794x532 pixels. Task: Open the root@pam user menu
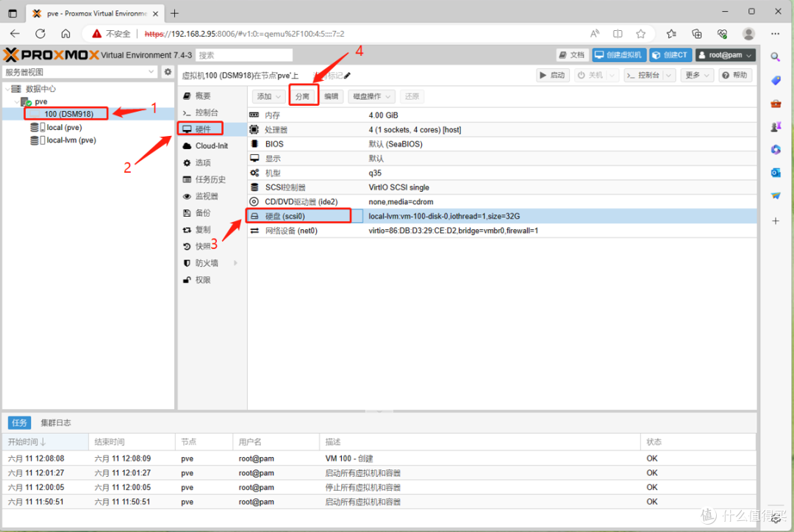726,54
